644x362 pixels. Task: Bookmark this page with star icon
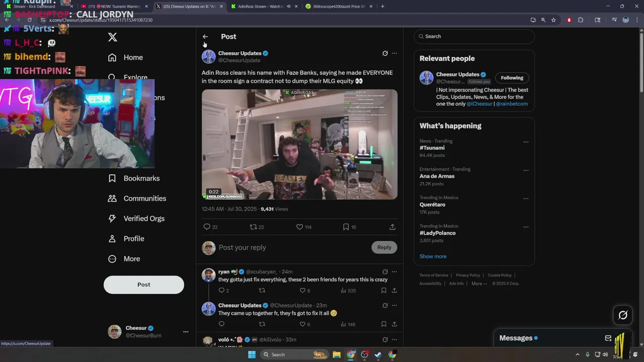tap(553, 20)
